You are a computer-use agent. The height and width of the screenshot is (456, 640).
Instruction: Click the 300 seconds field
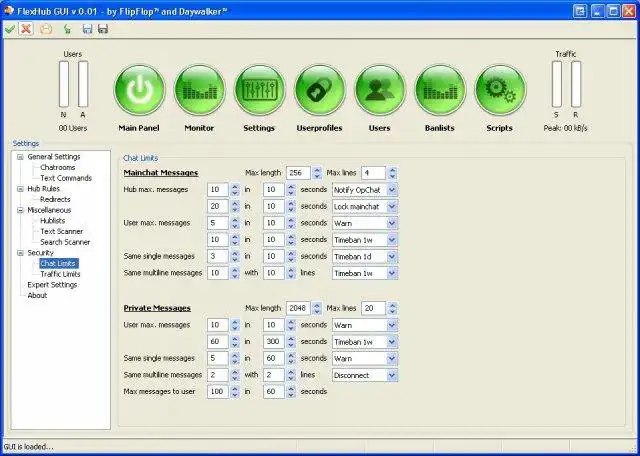tap(273, 342)
